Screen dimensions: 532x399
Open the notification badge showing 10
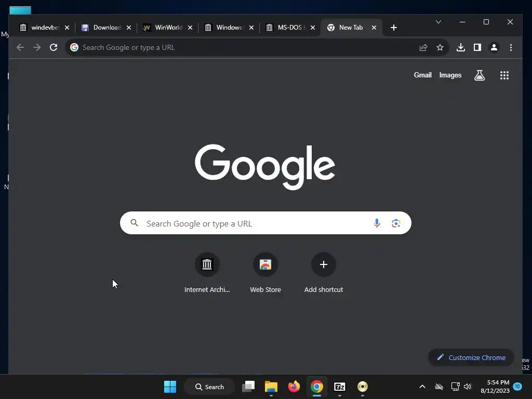[x=517, y=386]
